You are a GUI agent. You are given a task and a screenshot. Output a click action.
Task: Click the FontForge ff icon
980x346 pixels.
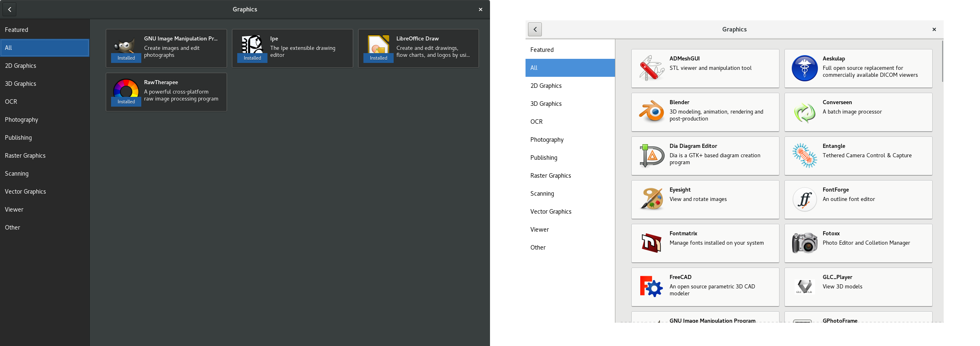(x=804, y=199)
